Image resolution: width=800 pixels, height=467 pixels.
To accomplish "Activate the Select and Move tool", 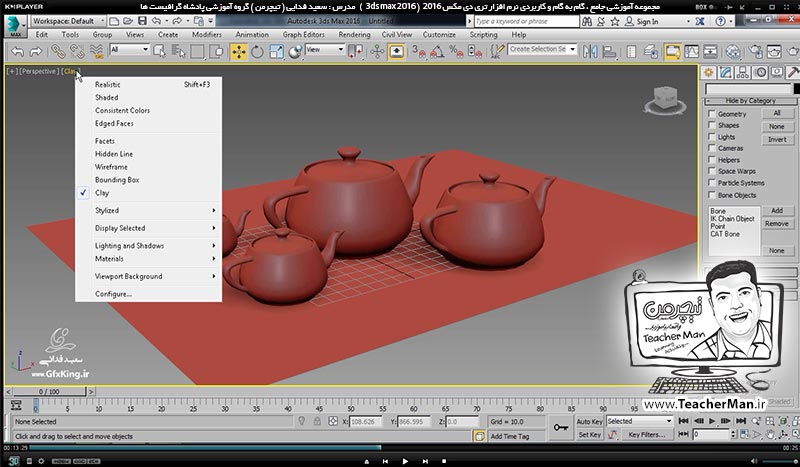I will 238,52.
